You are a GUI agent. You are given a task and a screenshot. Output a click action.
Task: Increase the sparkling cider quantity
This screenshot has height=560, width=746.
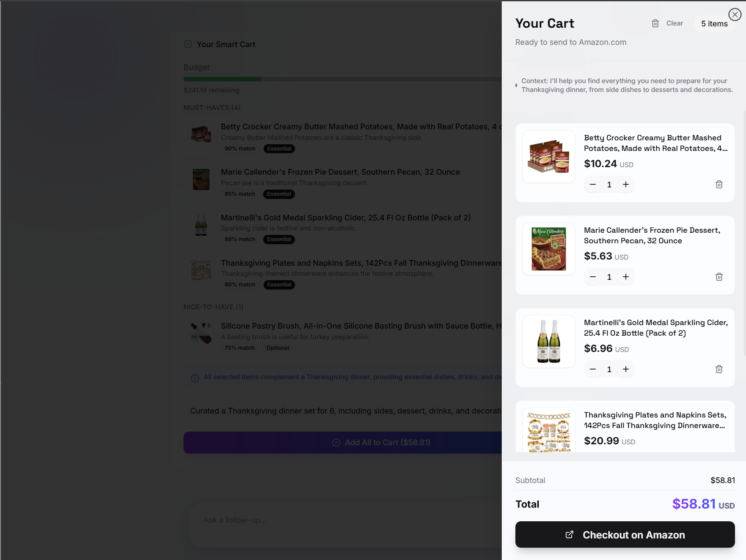click(x=625, y=369)
